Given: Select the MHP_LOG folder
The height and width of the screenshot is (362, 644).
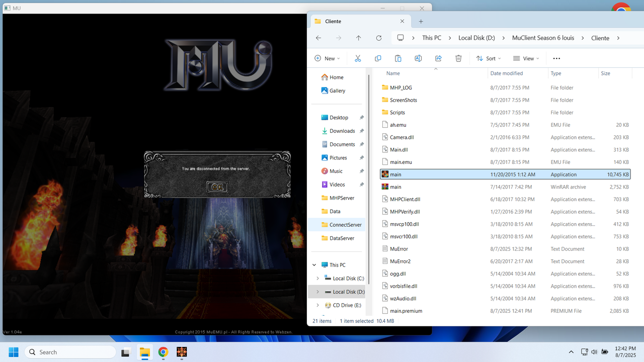Looking at the screenshot, I should (x=505, y=87).
